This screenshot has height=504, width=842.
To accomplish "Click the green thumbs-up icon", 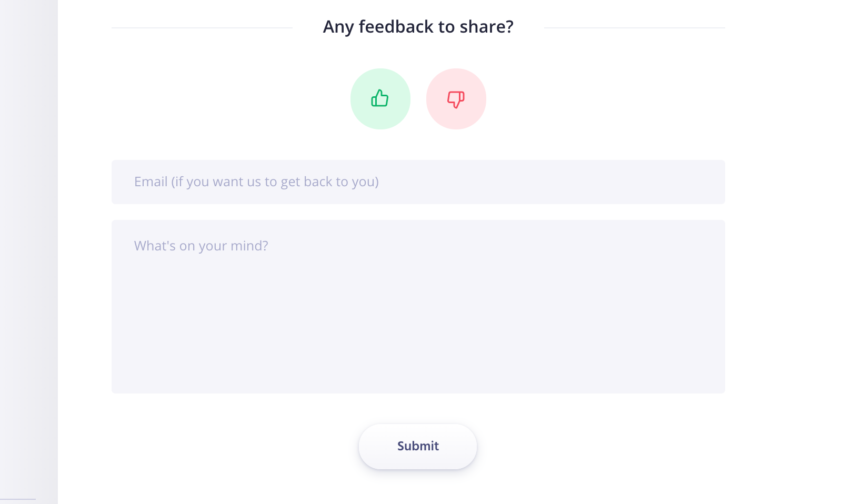I will click(380, 98).
